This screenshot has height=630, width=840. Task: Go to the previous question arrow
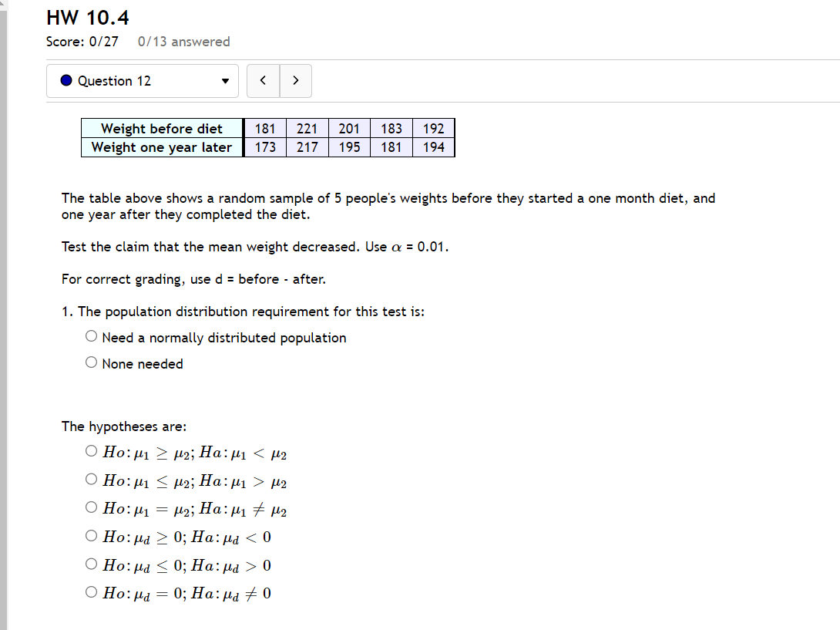click(x=263, y=81)
